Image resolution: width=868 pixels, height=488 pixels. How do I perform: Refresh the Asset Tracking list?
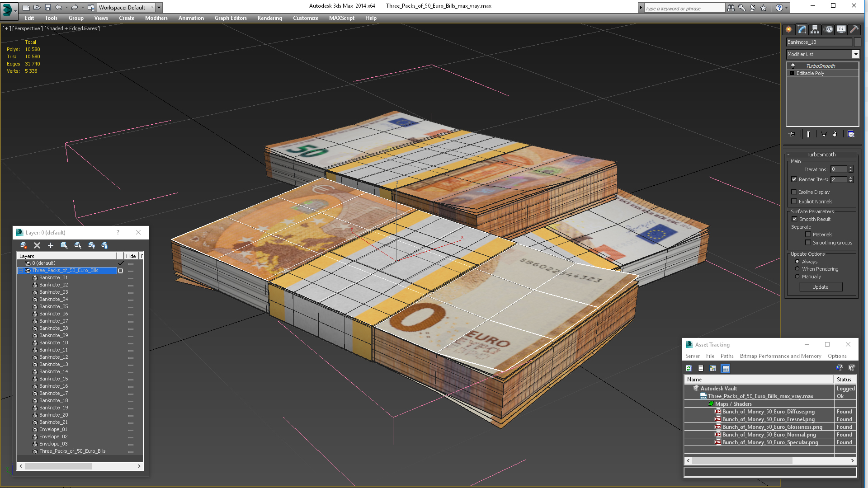(x=689, y=369)
